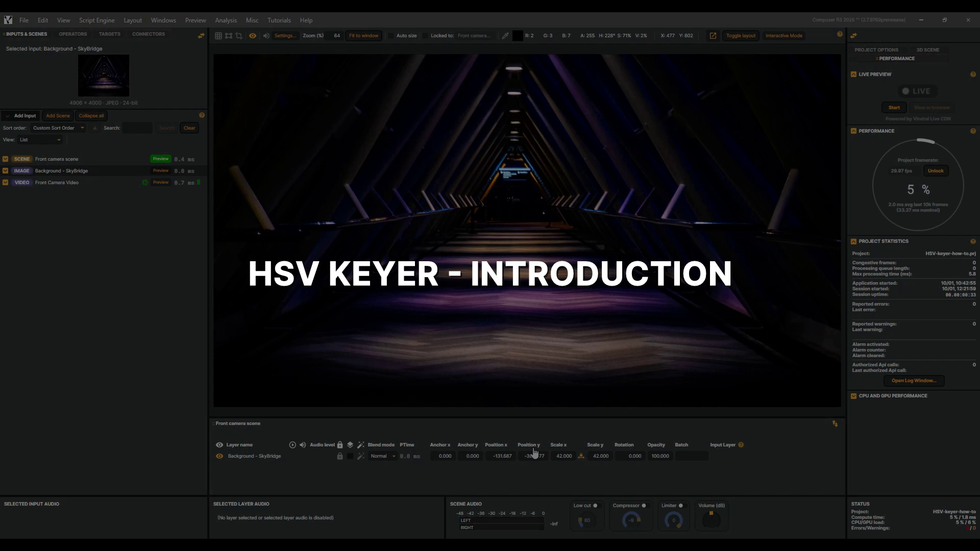Switch to the 3D Scene tab
Viewport: 980px width, 551px height.
tap(927, 50)
